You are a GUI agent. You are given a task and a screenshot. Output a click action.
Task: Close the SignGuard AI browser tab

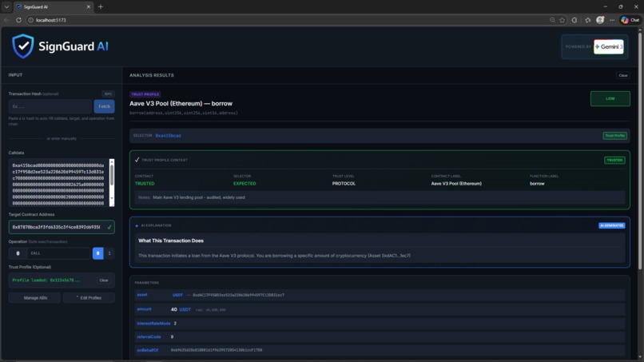pos(89,6)
